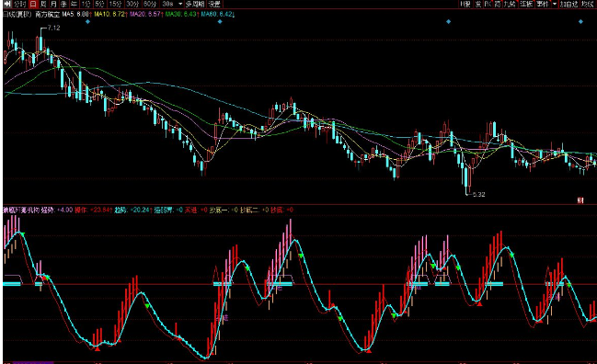Expand the dropdown arrow next to 事件
Viewport: 597px width, 364px height.
tap(555, 4)
